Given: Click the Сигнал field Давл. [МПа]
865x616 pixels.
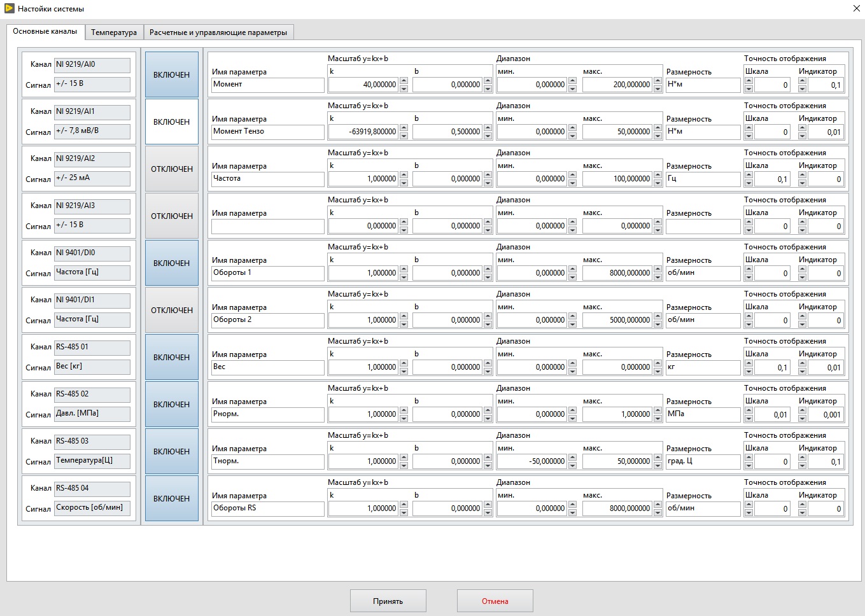Looking at the screenshot, I should pos(92,414).
